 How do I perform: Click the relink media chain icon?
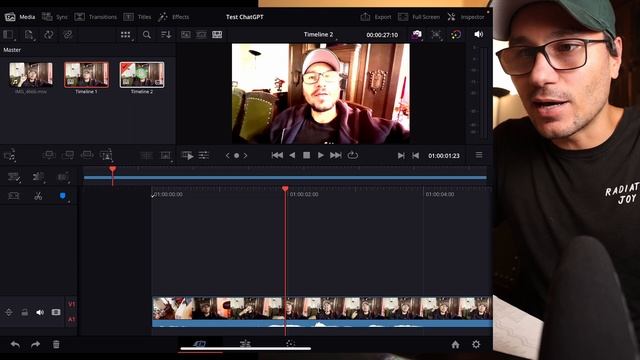(68, 35)
